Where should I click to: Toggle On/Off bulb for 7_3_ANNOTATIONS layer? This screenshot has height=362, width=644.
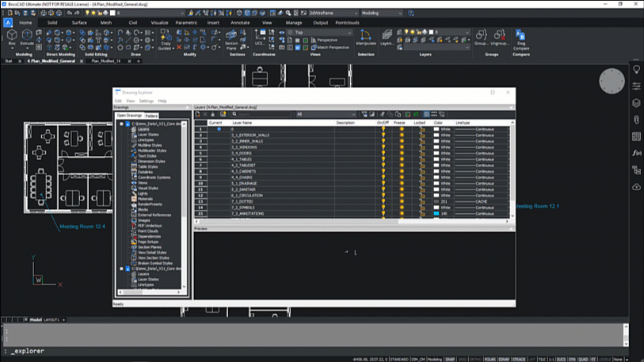pos(383,214)
